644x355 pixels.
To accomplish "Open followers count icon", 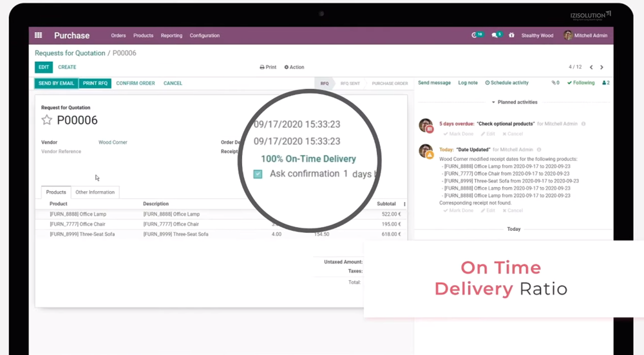I will coord(606,83).
